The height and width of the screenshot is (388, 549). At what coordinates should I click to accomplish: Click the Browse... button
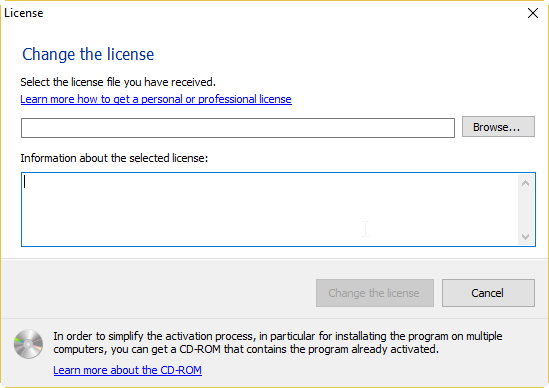(x=498, y=127)
